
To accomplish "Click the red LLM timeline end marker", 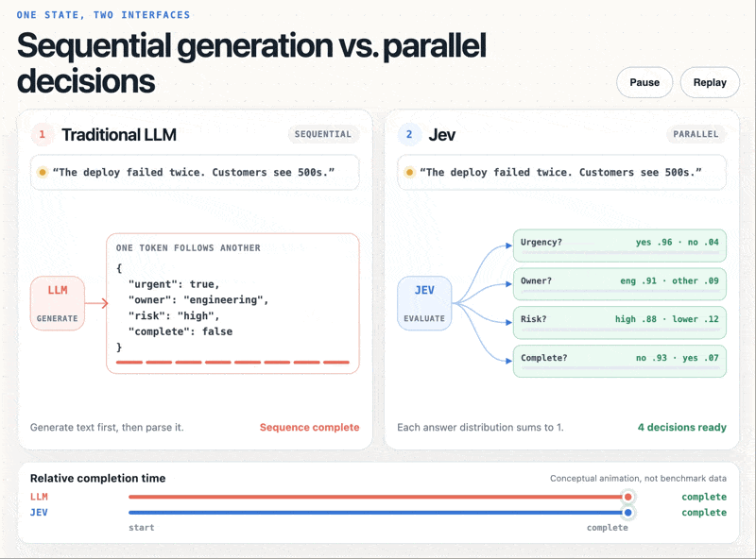I will 627,497.
